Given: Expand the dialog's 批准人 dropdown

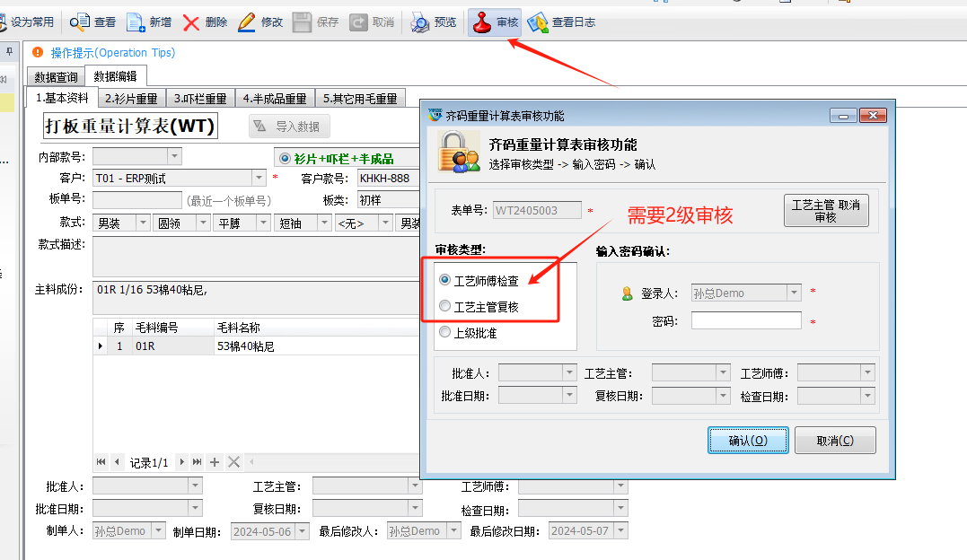Looking at the screenshot, I should [569, 372].
